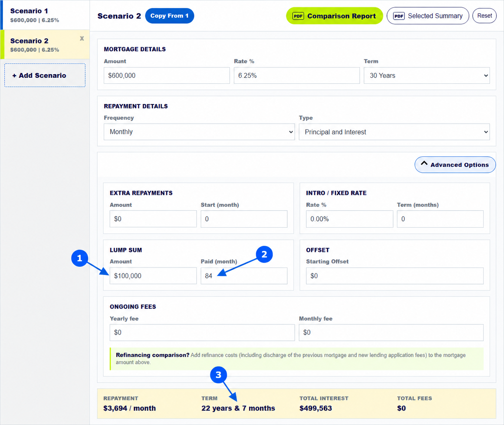Click the '$3,694 / month' repayment value
Image resolution: width=504 pixels, height=425 pixels.
coord(130,408)
